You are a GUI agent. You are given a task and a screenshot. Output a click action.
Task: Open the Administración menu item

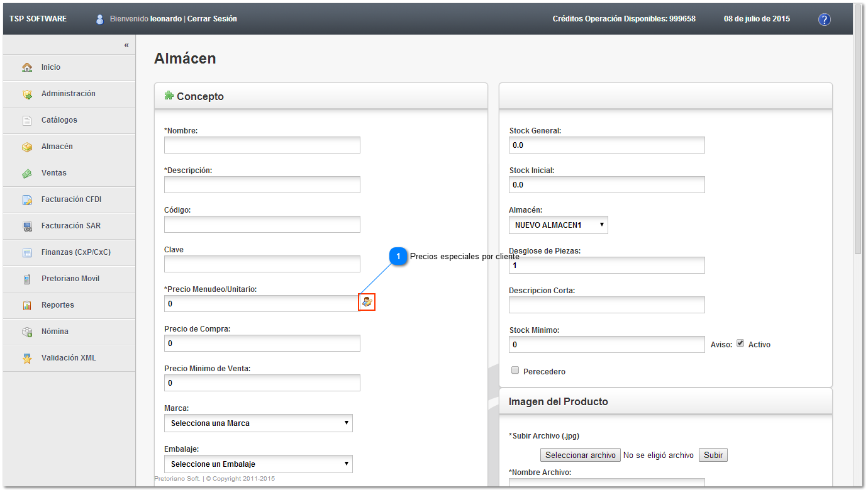pos(69,94)
